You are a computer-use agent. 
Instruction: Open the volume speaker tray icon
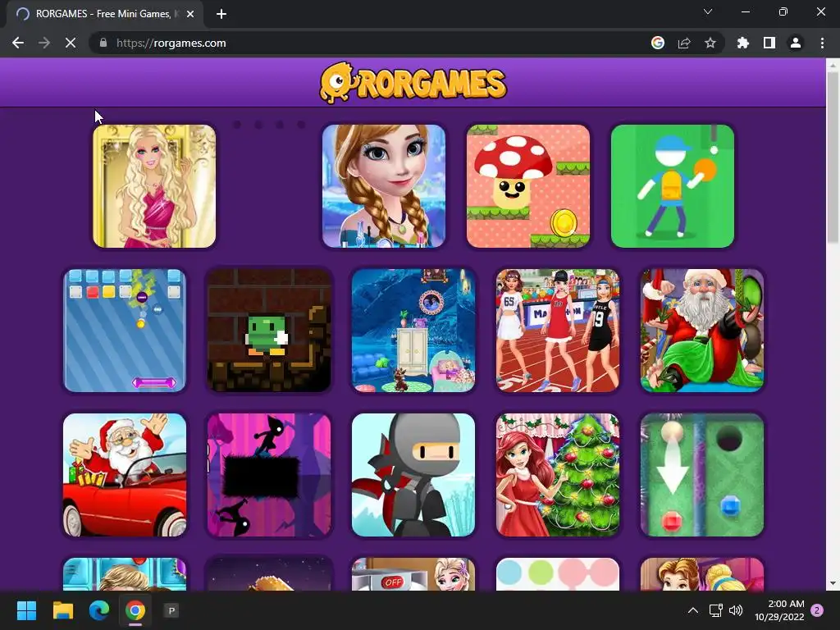[736, 610]
